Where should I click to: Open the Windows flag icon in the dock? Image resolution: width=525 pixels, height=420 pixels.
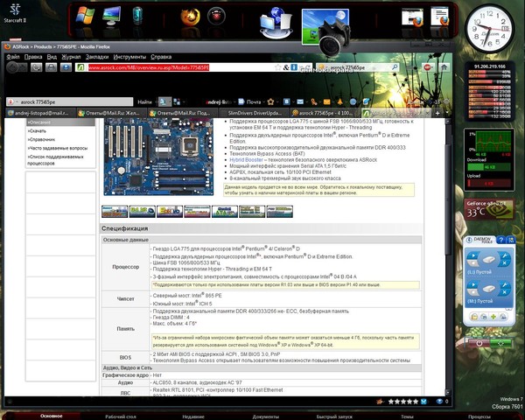pos(85,16)
